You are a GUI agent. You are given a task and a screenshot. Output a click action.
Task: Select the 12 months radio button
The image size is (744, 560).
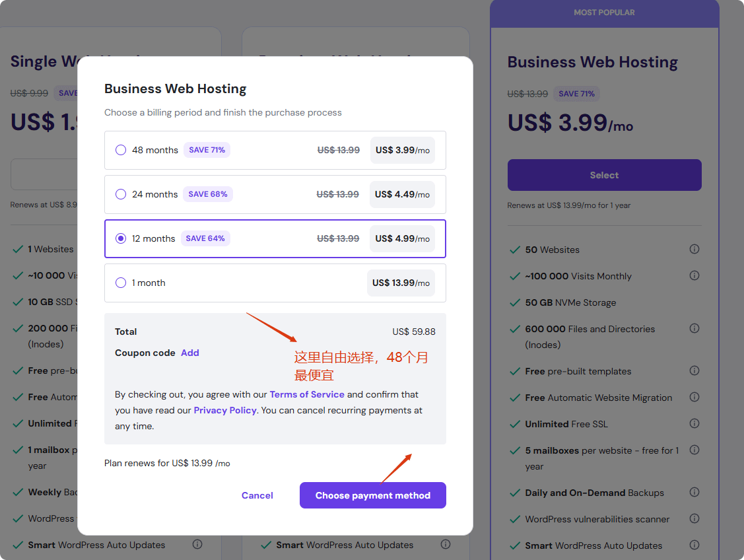tap(121, 238)
